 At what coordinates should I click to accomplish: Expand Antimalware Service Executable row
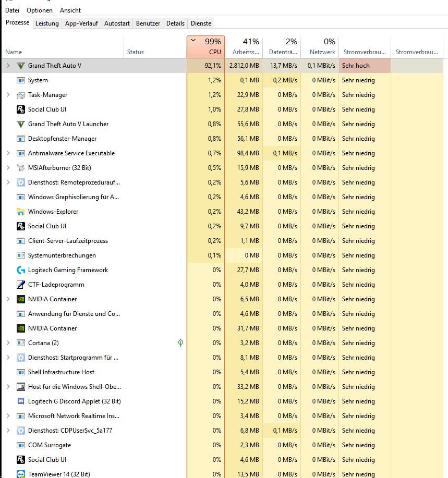8,153
